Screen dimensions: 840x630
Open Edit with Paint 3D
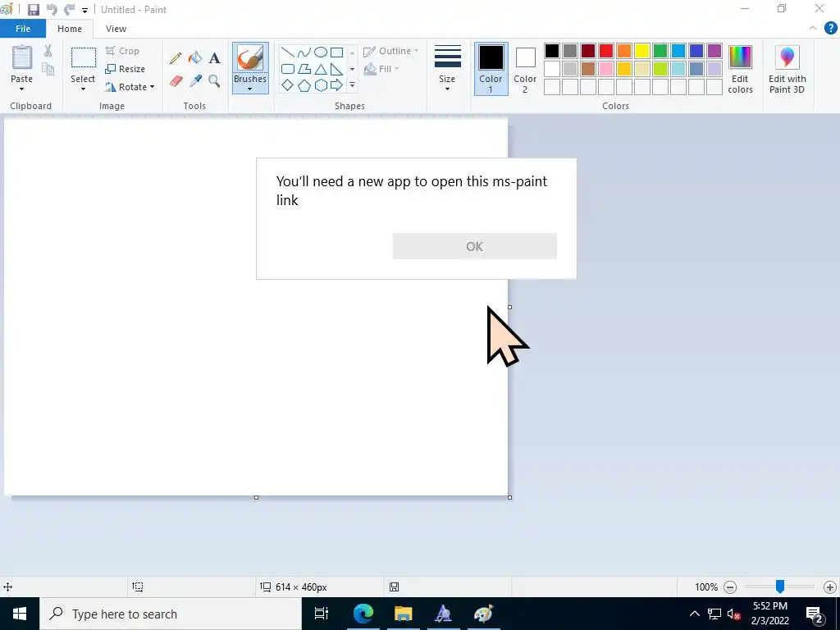(787, 70)
